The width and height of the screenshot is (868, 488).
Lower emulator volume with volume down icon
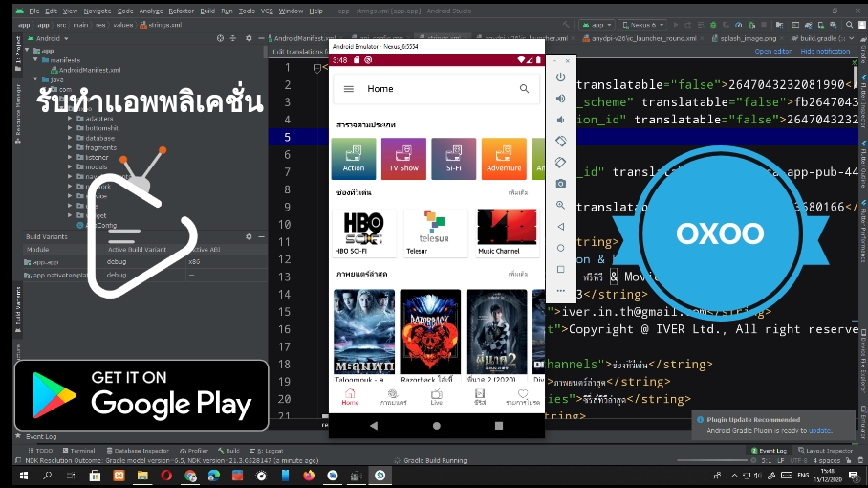coord(560,120)
